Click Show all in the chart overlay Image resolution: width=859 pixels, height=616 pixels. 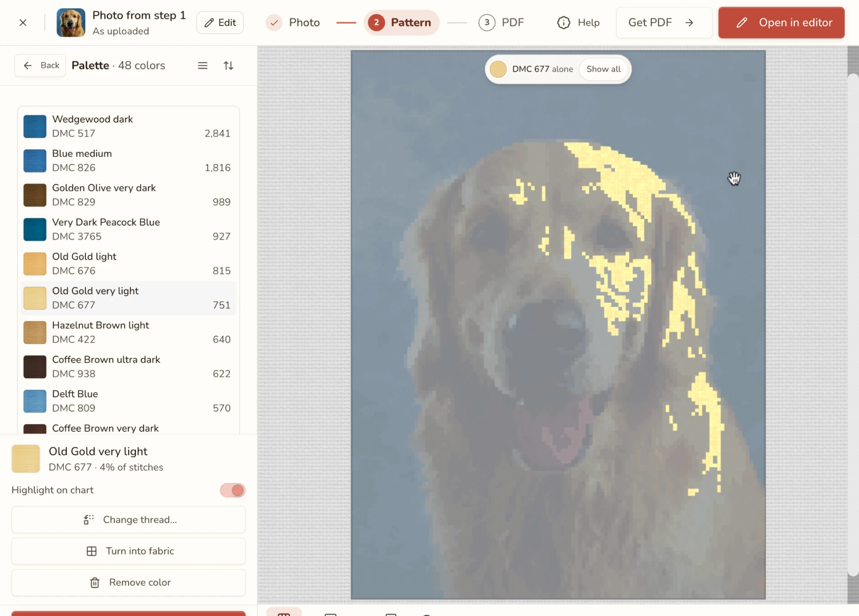[x=603, y=69]
